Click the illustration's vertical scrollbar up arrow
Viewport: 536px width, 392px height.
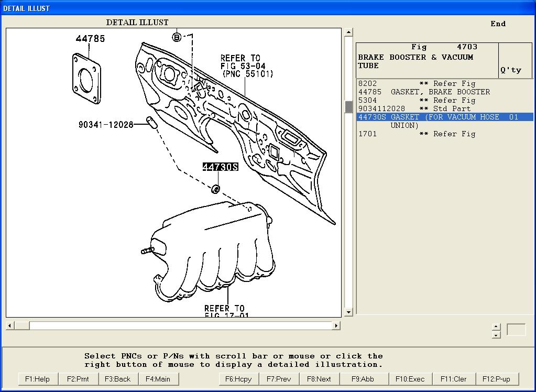tap(348, 32)
